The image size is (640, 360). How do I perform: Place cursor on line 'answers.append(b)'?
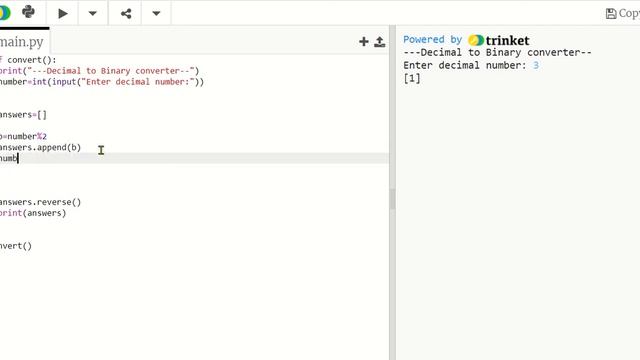40,147
